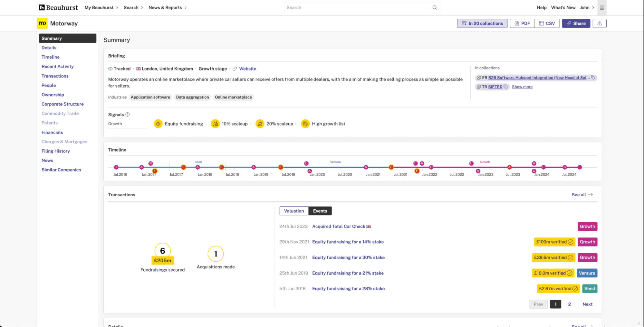Click the Equity fundraising signal icon
This screenshot has width=644, height=327.
(158, 124)
